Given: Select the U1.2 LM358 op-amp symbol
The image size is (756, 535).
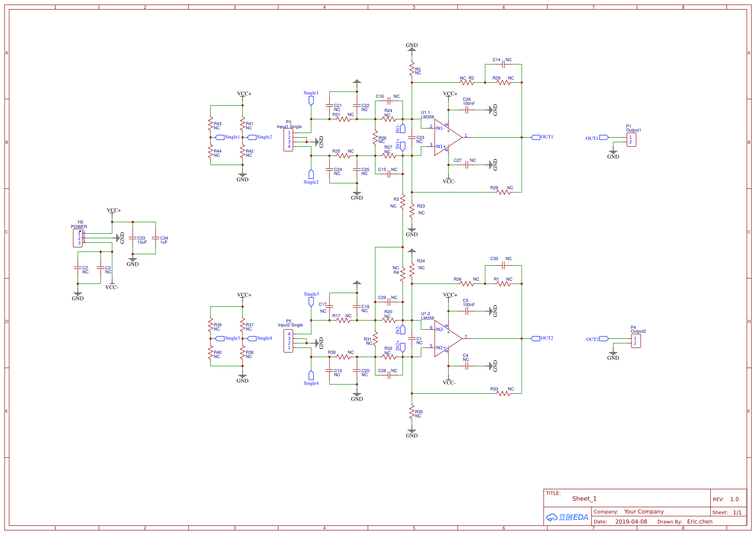Looking at the screenshot, I should point(448,338).
